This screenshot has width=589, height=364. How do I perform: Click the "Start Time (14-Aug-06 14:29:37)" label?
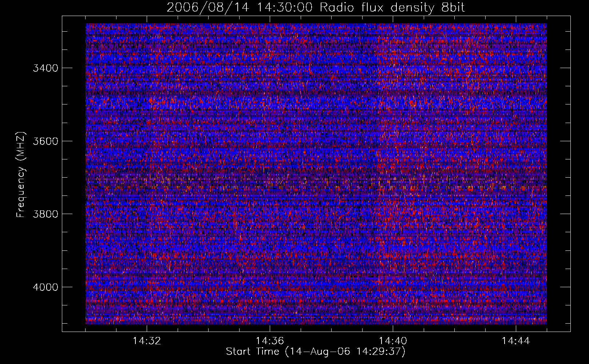[x=316, y=352]
